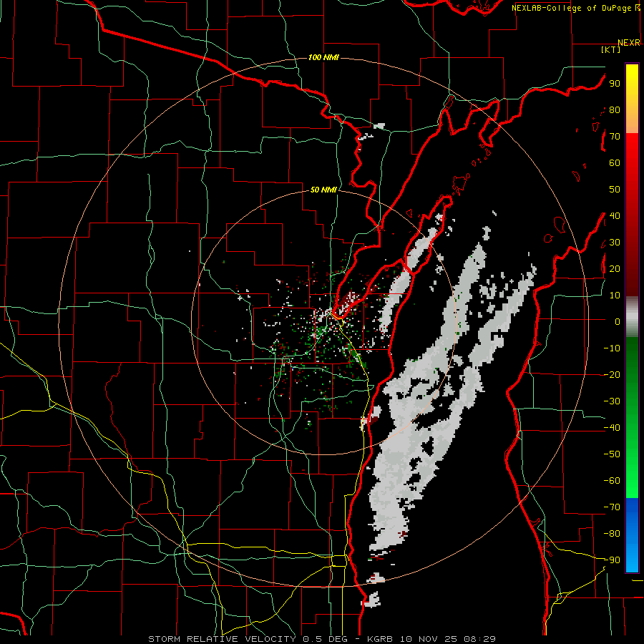
Task: Click the positive 50 scale value
Action: pyautogui.click(x=615, y=190)
